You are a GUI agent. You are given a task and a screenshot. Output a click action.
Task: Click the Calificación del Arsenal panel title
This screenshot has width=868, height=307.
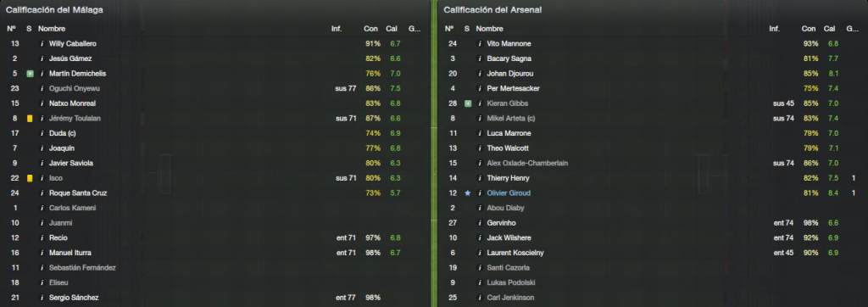coord(492,10)
